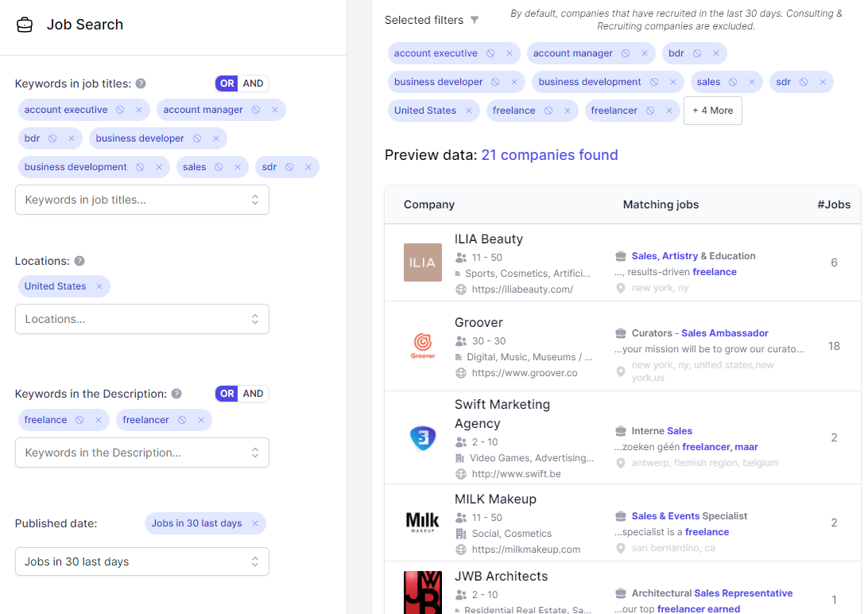Exclude 'sdr' keyword in job titles panel
The image size is (868, 614).
pos(289,167)
